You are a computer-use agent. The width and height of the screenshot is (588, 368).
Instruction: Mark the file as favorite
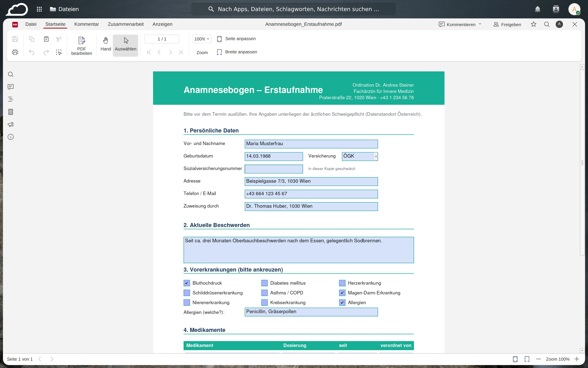(x=534, y=24)
